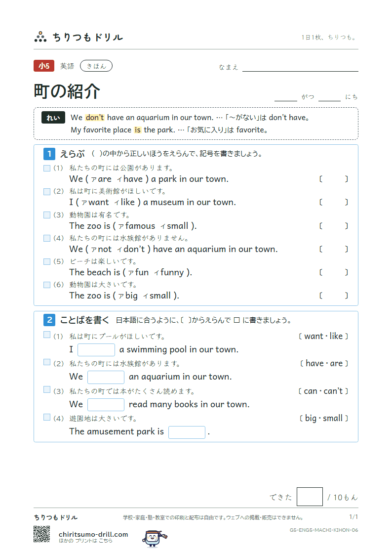Click the きほん level pill
This screenshot has height=555, width=392.
pyautogui.click(x=96, y=66)
